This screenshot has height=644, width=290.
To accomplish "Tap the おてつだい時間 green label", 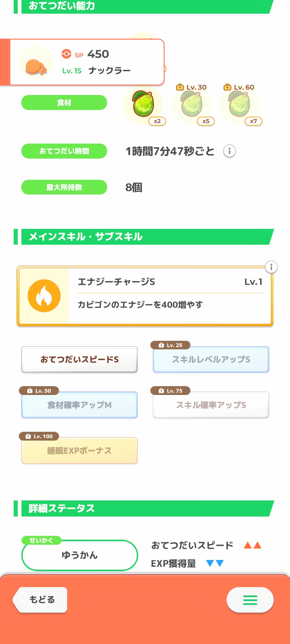I will 64,151.
